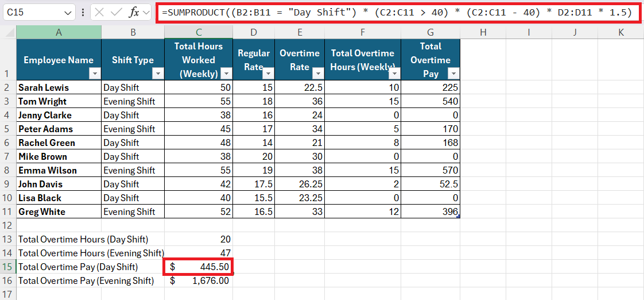Click the Employee Name header cell
644x300 pixels.
[59, 60]
